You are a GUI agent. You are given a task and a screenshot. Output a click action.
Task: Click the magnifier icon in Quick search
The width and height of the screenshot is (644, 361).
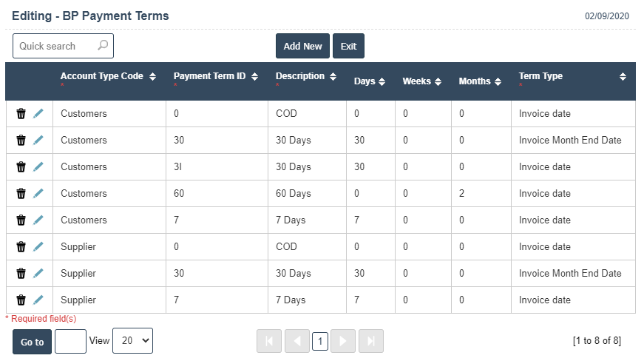pos(103,46)
